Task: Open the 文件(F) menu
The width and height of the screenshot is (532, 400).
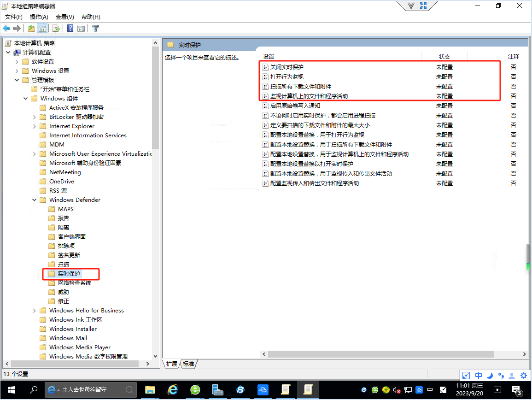Action: coord(13,17)
